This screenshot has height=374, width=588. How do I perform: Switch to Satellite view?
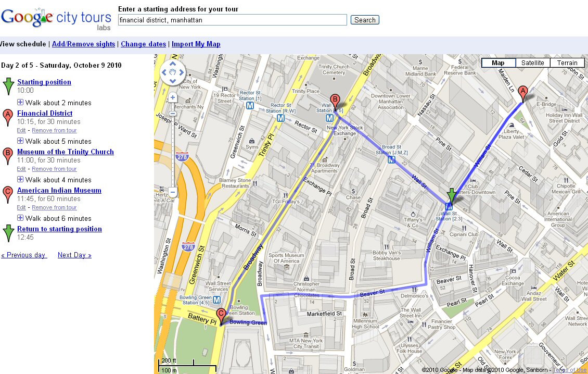[532, 63]
